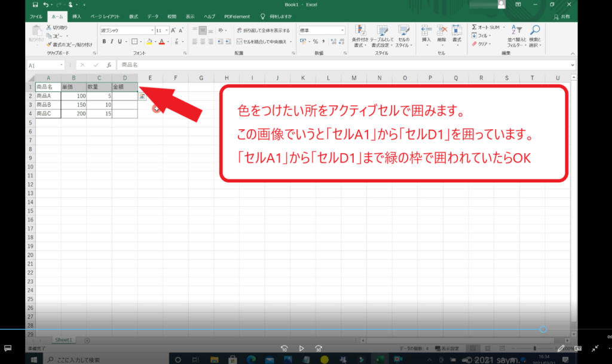Click the Bold formatting button
The height and width of the screenshot is (364, 612).
coord(104,42)
